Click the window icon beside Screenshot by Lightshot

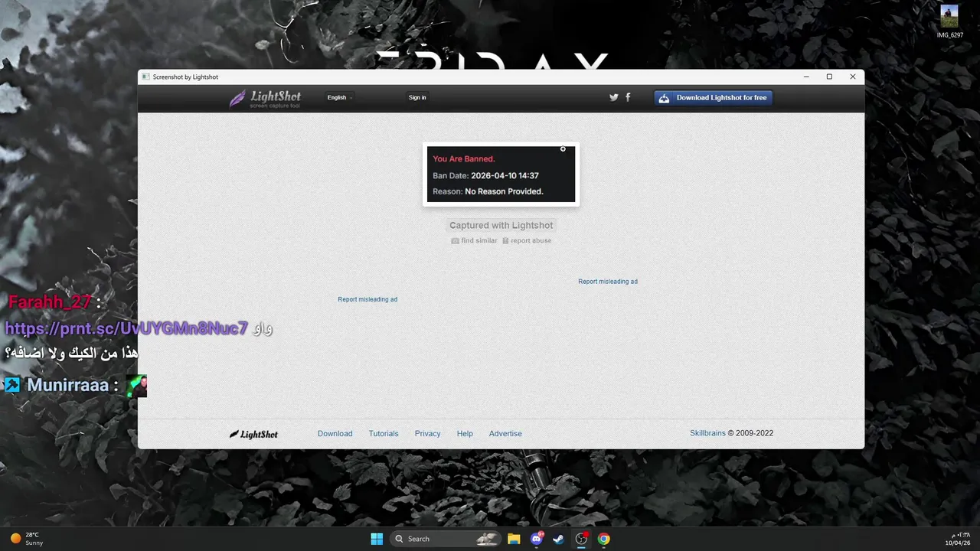(x=145, y=77)
